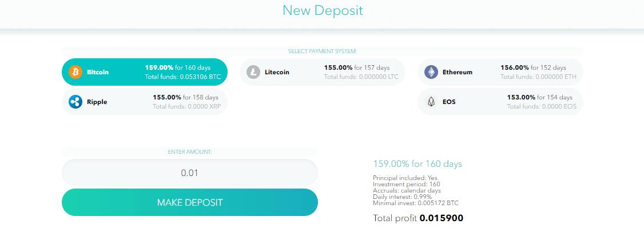The height and width of the screenshot is (232, 644).
Task: Click the 153.00% for 154 days EOS rate
Action: click(x=540, y=97)
